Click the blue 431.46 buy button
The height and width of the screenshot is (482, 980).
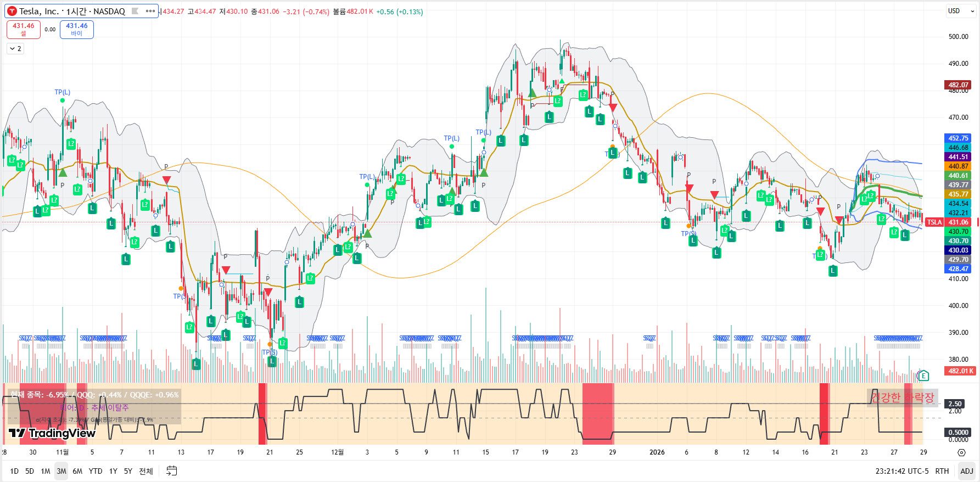coord(77,29)
